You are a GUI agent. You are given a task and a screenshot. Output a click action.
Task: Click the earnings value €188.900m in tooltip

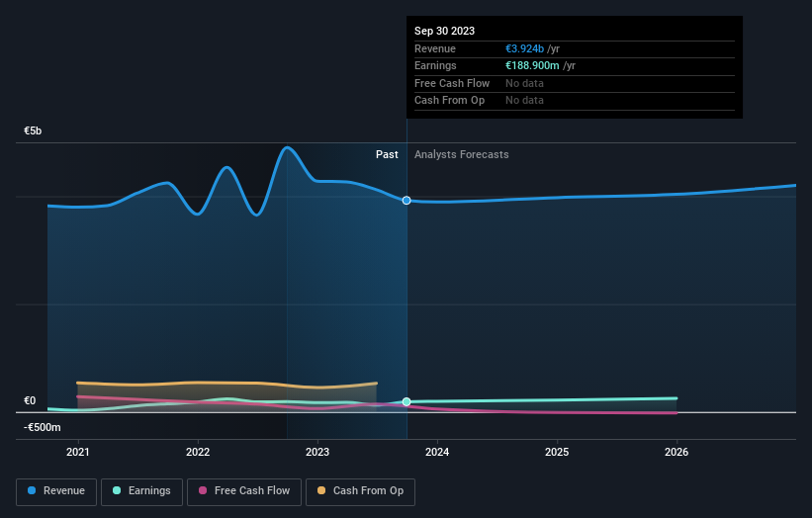click(x=532, y=65)
